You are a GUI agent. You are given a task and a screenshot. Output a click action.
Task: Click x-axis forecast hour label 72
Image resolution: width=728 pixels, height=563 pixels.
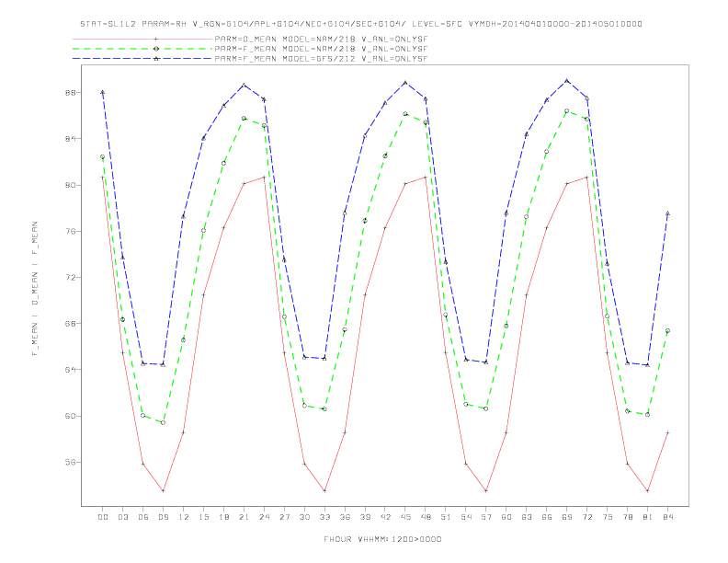click(587, 517)
